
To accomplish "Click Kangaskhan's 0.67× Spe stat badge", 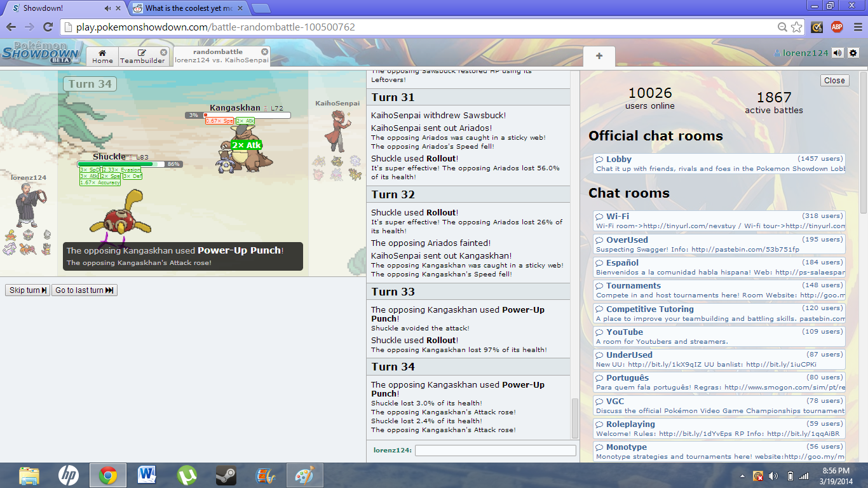I will (220, 121).
